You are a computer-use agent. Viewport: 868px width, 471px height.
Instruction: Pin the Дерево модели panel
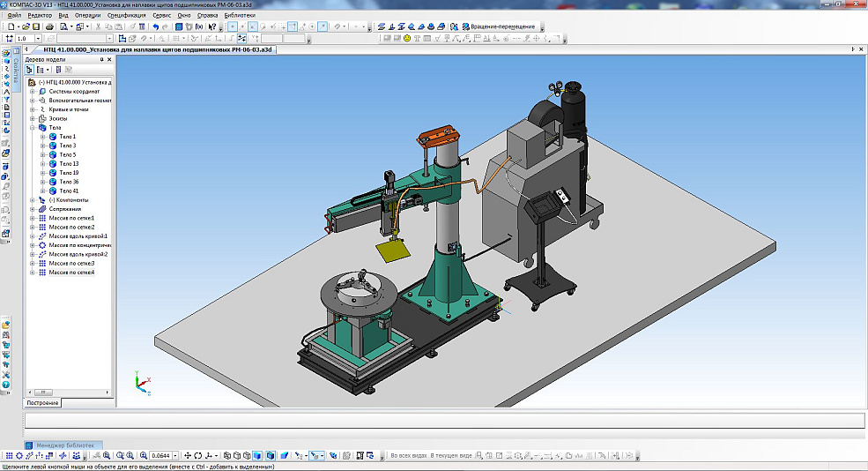click(x=101, y=60)
